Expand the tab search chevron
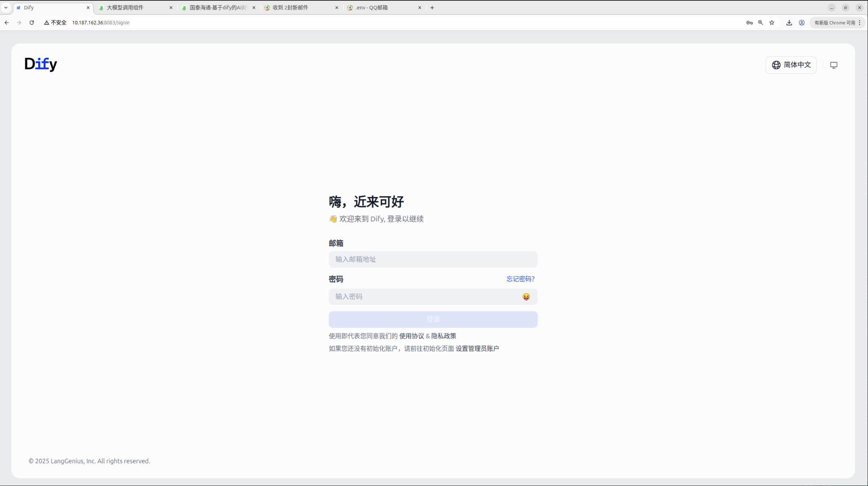 [6, 7]
